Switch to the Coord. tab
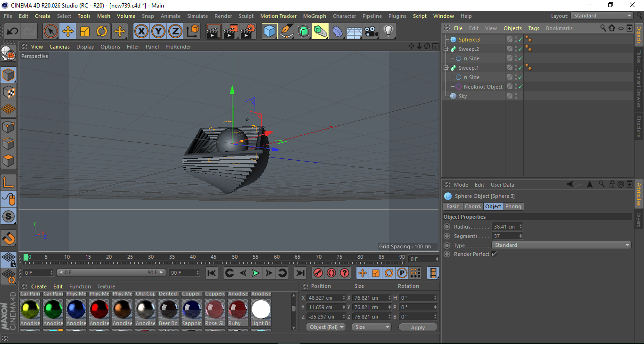Image resolution: width=644 pixels, height=344 pixels. [473, 206]
